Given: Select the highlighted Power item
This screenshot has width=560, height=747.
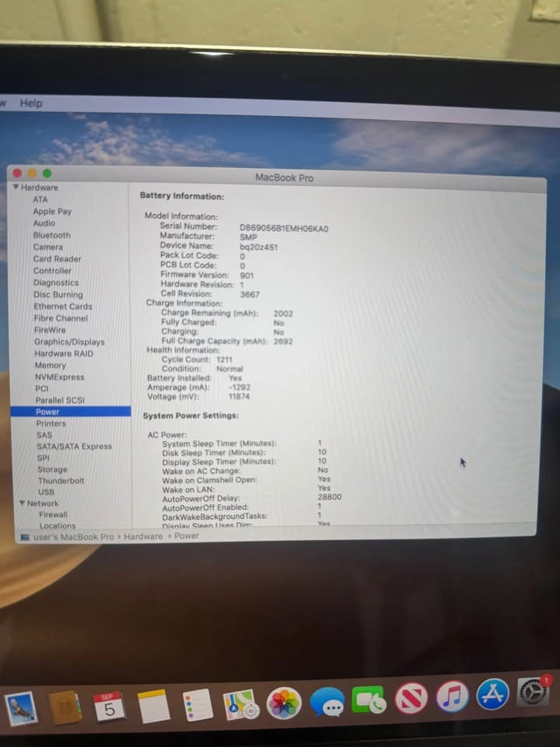Looking at the screenshot, I should point(71,412).
